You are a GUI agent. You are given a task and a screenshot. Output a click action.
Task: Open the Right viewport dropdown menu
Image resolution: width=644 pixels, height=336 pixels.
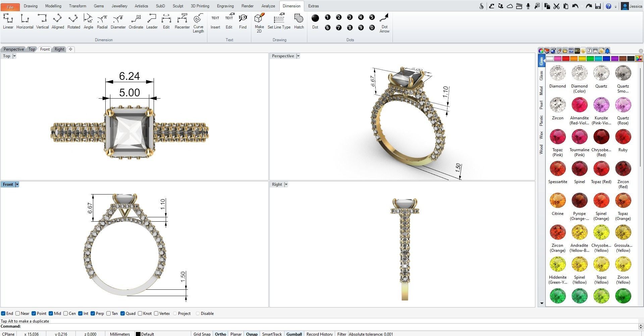point(286,184)
